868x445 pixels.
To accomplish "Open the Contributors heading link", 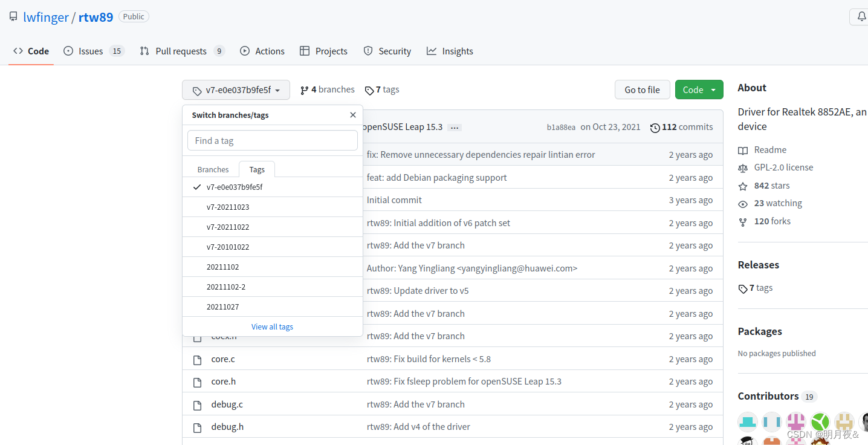I will click(x=777, y=396).
